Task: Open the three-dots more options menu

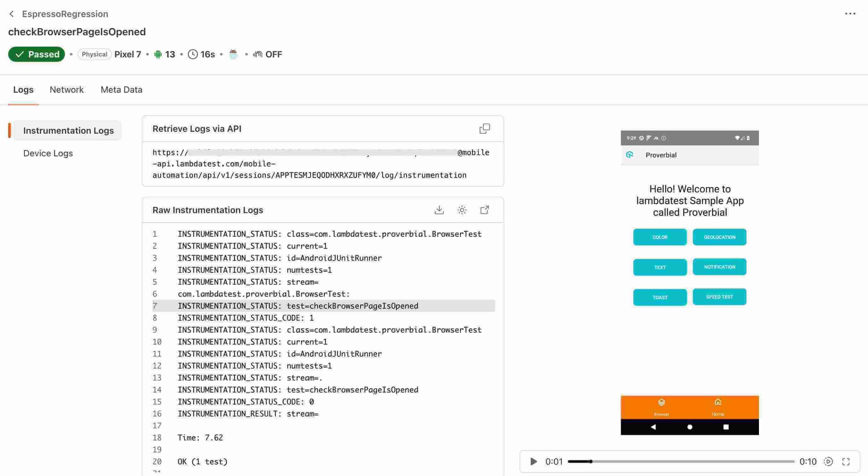Action: 850,14
